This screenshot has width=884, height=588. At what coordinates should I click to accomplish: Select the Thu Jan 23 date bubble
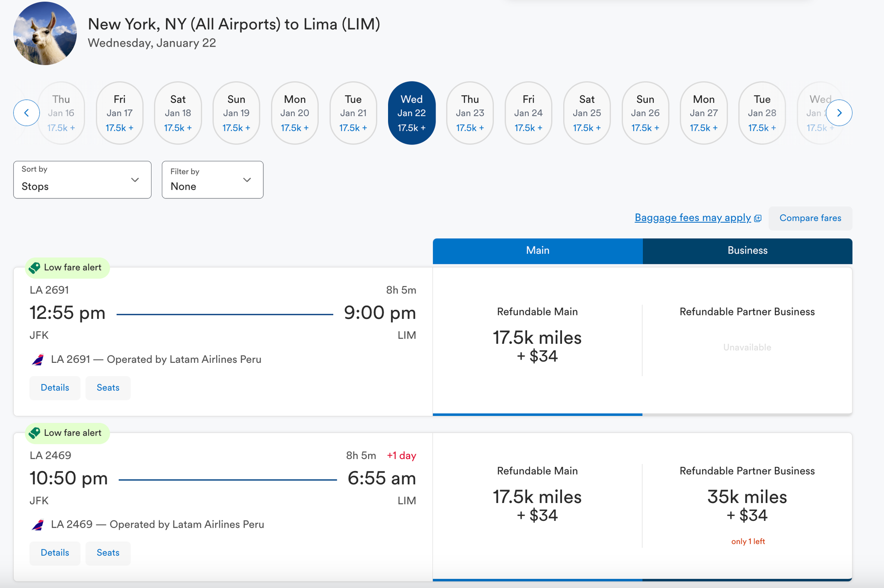tap(470, 113)
